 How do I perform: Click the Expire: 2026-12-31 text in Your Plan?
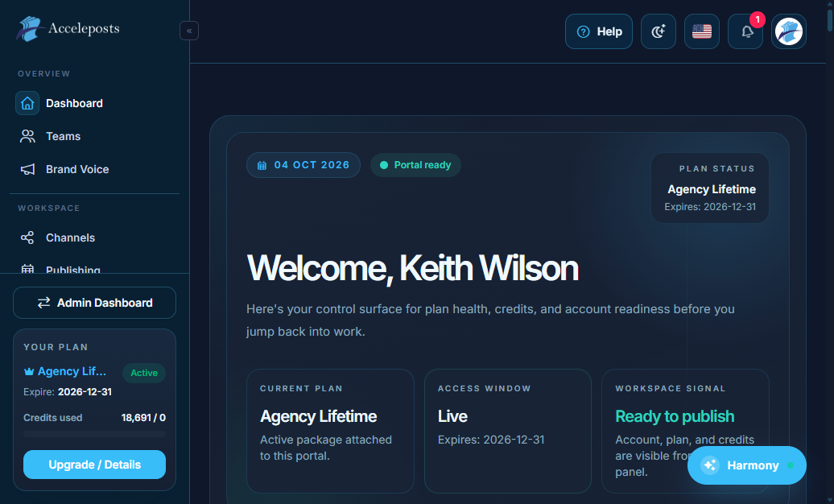[68, 392]
